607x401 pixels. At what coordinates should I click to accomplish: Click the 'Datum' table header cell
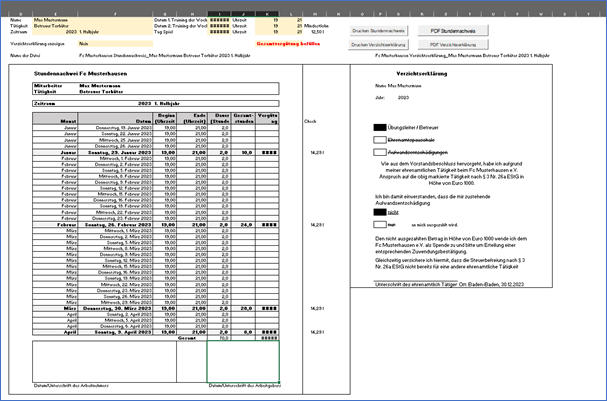[x=115, y=118]
